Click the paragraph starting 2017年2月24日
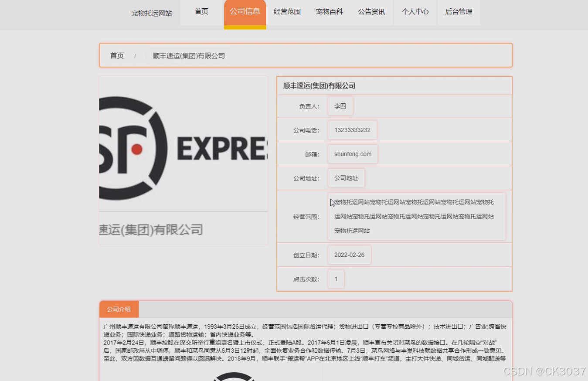 click(x=305, y=351)
